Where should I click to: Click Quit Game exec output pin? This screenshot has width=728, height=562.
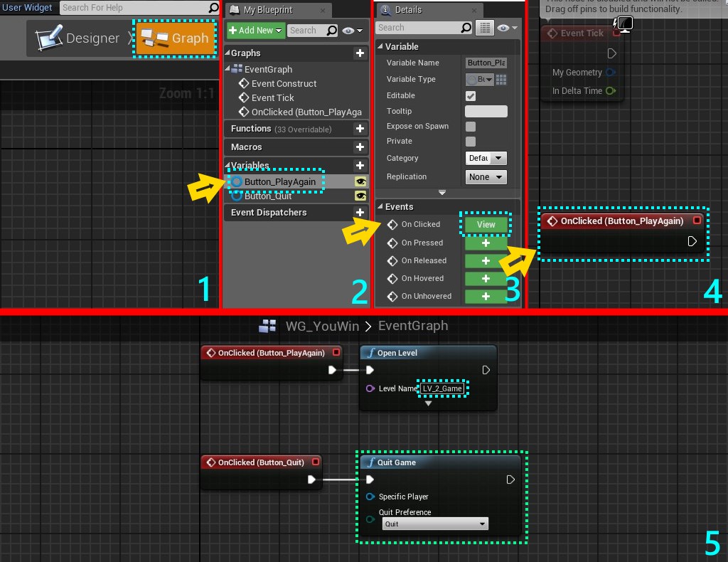pos(510,479)
